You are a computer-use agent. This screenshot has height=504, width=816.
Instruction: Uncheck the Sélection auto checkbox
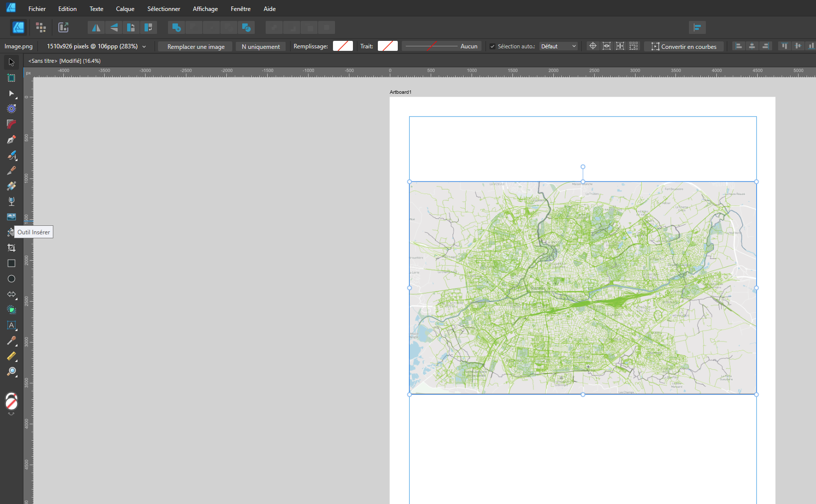coord(492,46)
